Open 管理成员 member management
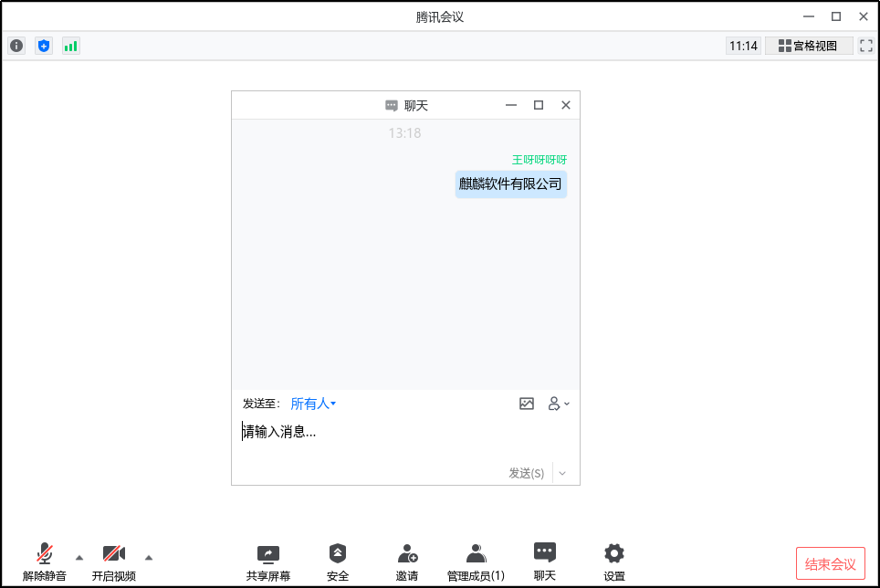Viewport: 880px width, 588px height. (475, 560)
